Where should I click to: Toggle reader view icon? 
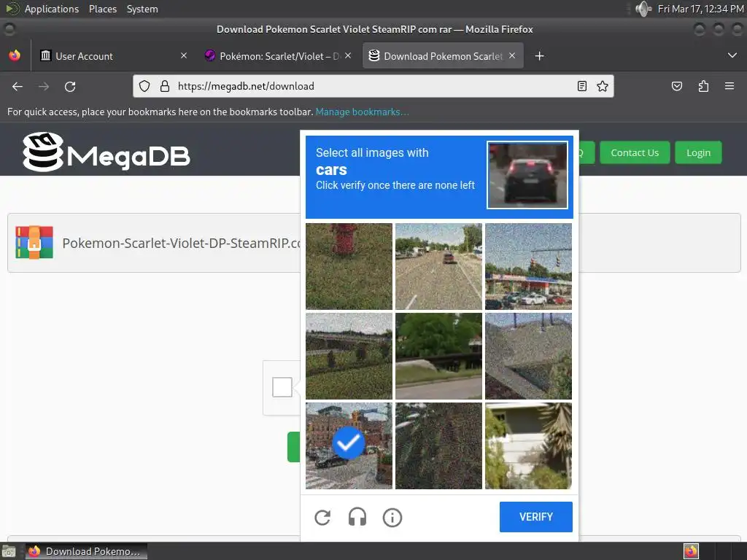[x=581, y=86]
